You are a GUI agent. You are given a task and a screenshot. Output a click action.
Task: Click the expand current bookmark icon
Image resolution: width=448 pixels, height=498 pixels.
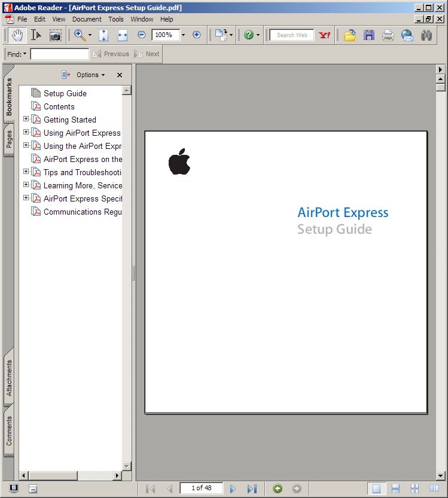click(x=66, y=75)
